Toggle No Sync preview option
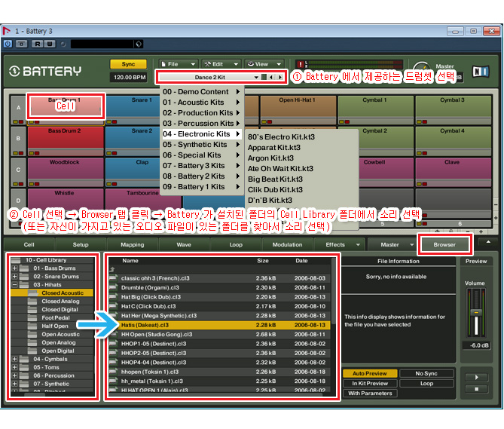The width and height of the screenshot is (504, 429). 426,373
